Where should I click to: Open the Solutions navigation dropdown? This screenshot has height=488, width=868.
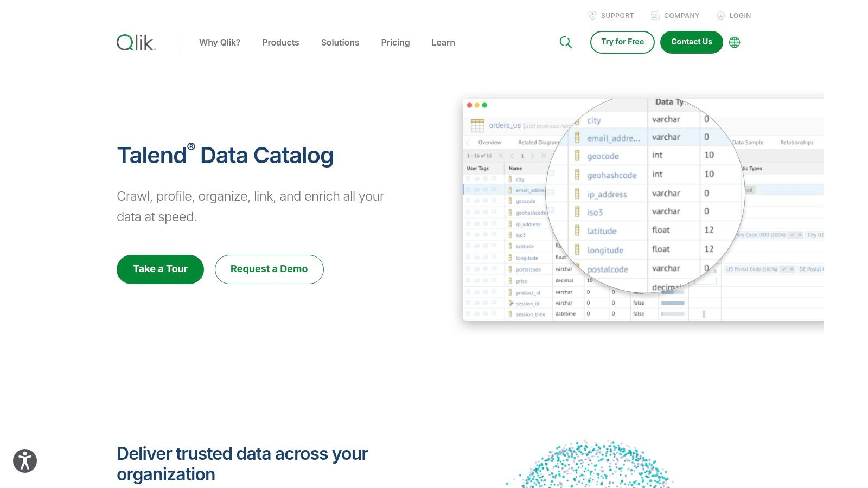340,42
